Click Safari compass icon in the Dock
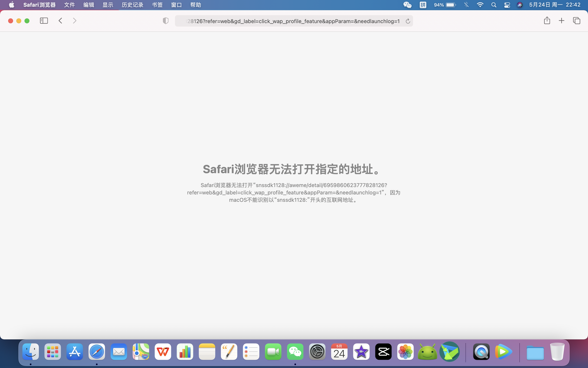This screenshot has height=368, width=588. pos(97,352)
